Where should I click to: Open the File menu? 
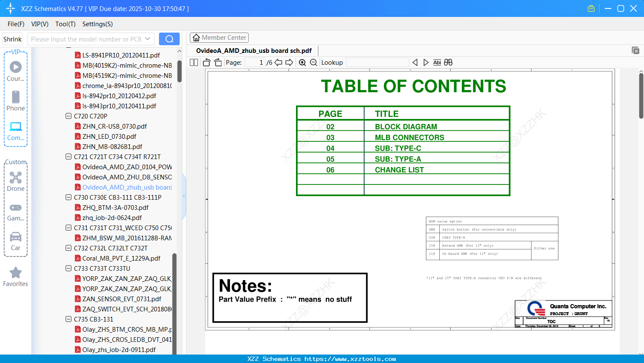[x=16, y=24]
